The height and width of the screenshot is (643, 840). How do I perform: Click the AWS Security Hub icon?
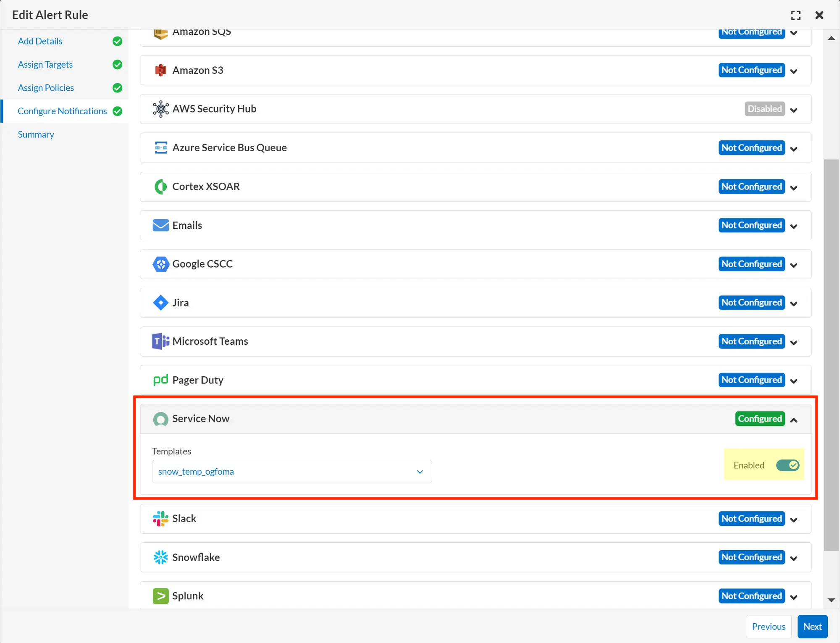(160, 109)
